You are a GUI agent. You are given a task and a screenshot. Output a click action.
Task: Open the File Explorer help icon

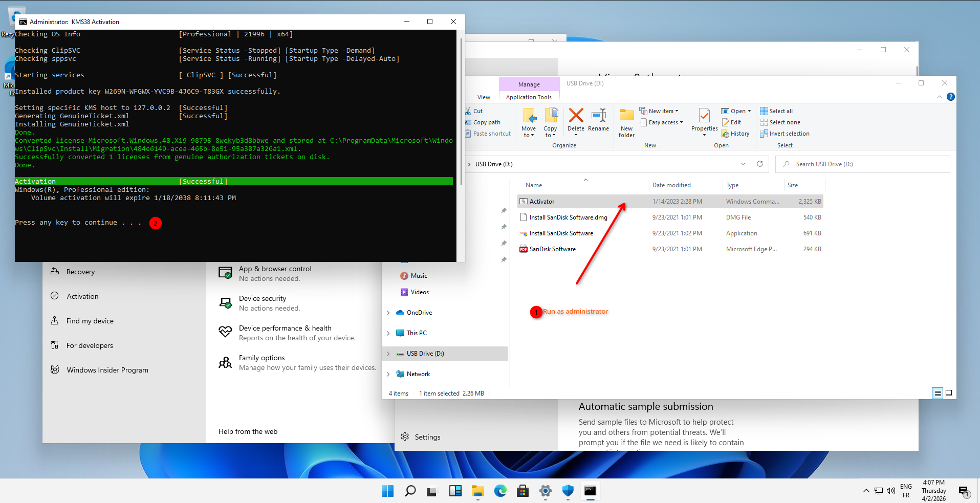click(x=950, y=97)
